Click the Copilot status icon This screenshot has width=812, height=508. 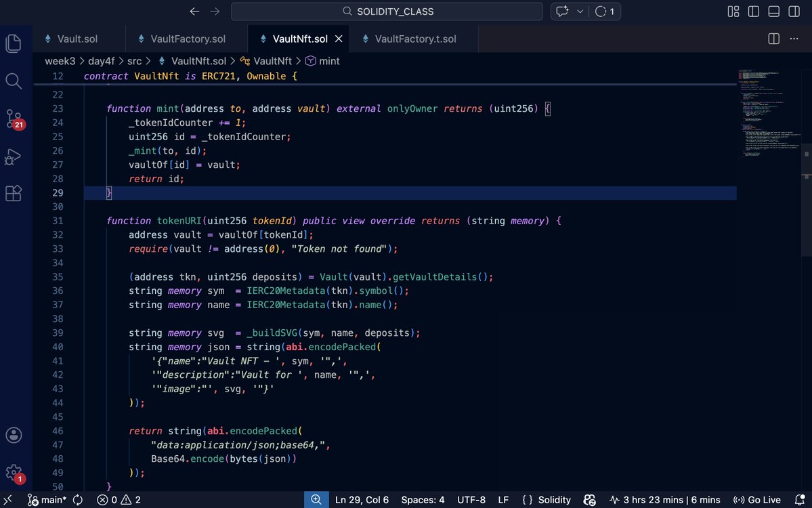pos(589,500)
